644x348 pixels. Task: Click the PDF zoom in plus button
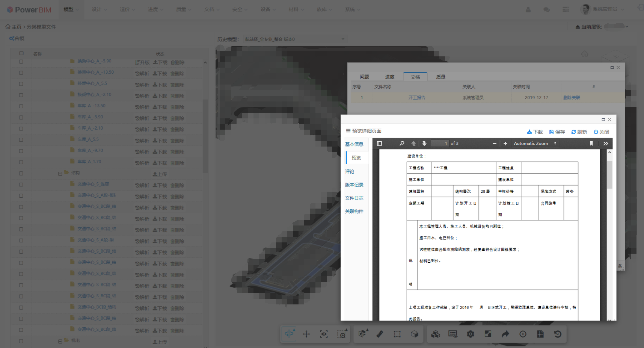pyautogui.click(x=505, y=144)
